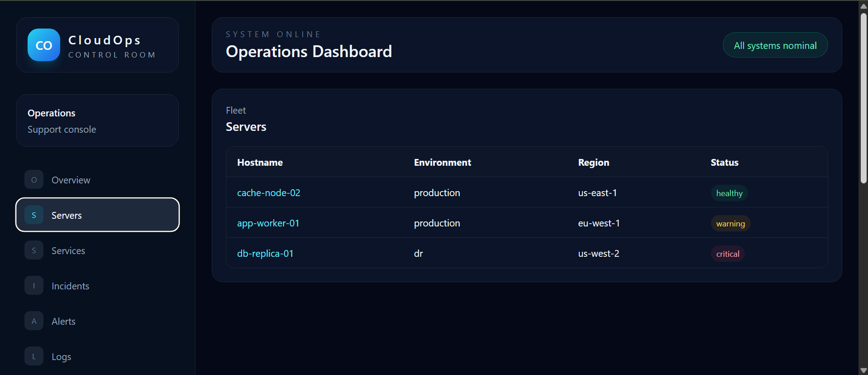Click the us-east-1 region cell
The image size is (868, 375).
(x=597, y=192)
